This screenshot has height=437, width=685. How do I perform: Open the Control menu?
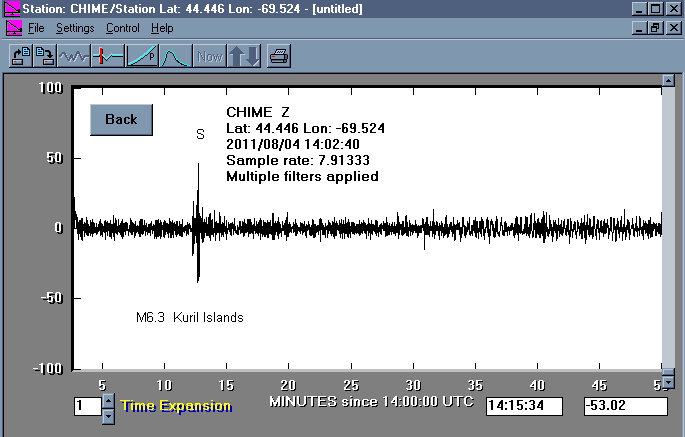point(122,28)
